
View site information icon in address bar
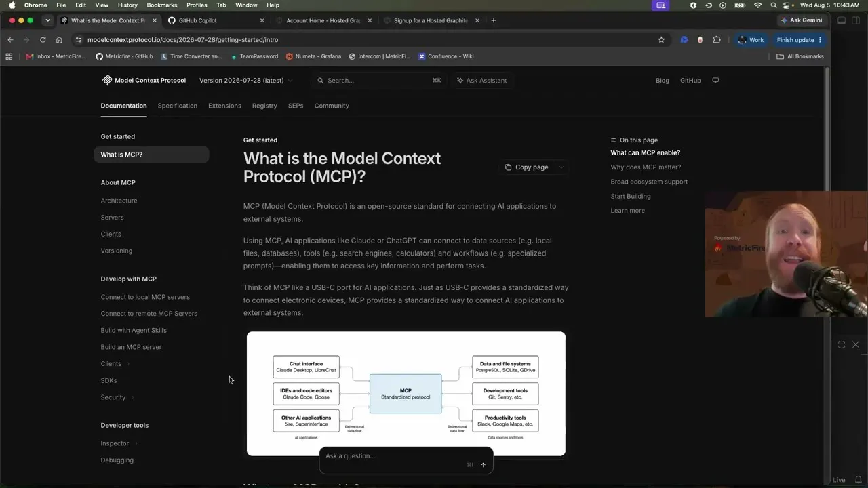point(79,40)
